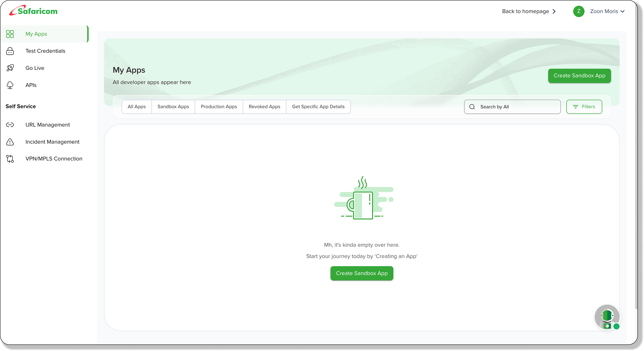Switch to the Production Apps tab
Viewport: 644px width, 351px height.
point(219,107)
